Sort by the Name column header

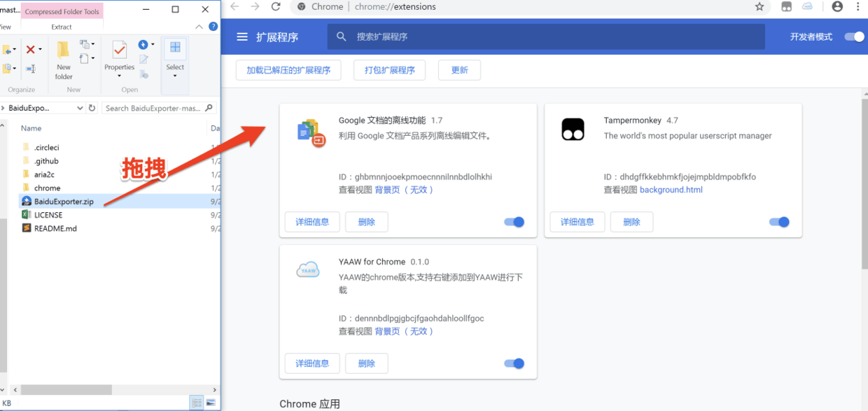coord(31,128)
